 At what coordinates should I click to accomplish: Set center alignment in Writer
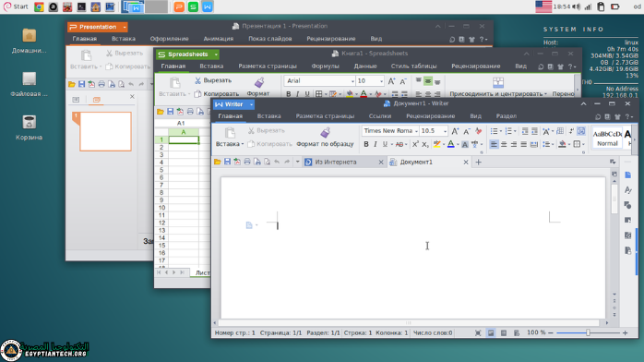click(504, 144)
